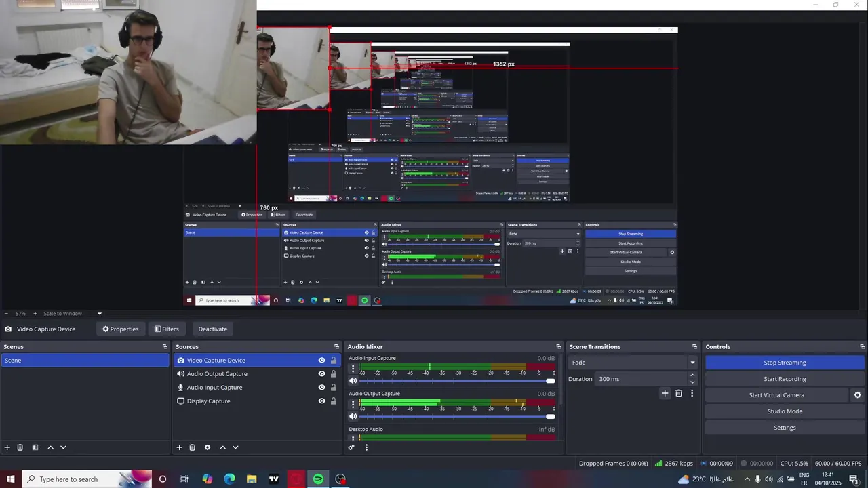868x488 pixels.
Task: Open the Fade transition dropdown
Action: [x=633, y=363]
